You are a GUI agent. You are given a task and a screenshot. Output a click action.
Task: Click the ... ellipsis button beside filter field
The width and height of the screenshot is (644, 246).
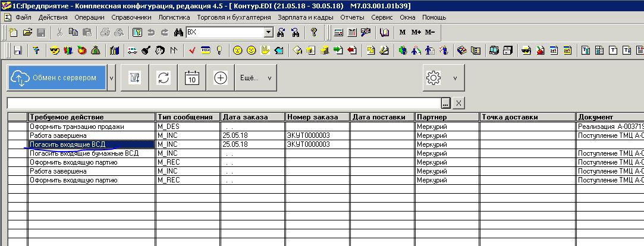coord(446,103)
